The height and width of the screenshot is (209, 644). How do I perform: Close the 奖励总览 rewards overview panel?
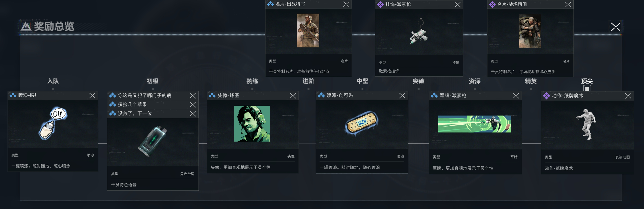(x=615, y=27)
